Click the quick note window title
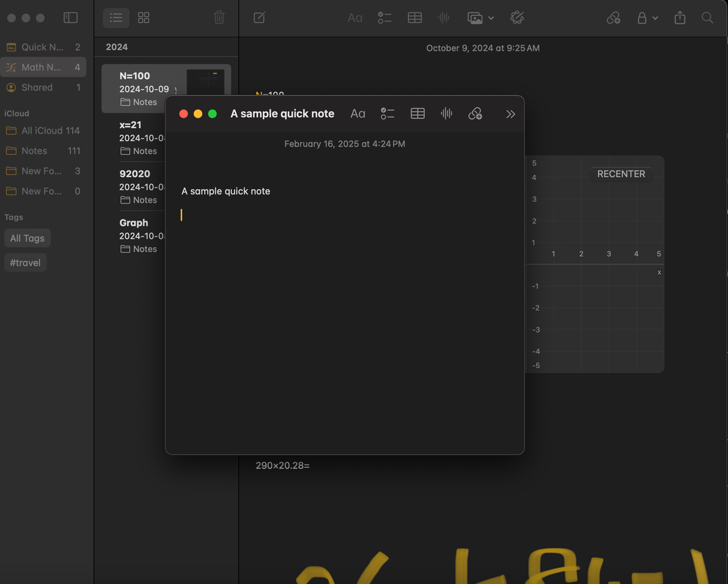This screenshot has height=584, width=728. pyautogui.click(x=282, y=113)
